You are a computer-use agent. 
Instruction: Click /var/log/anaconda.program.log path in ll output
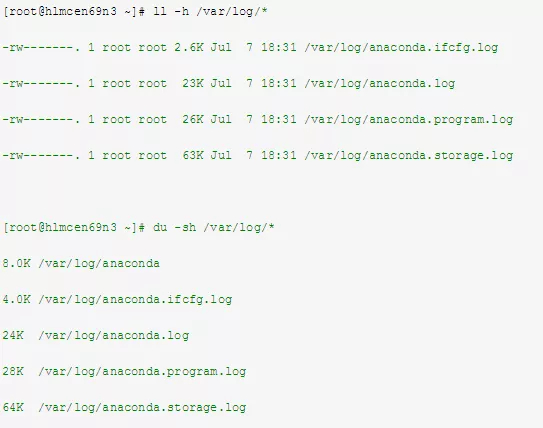(x=409, y=120)
